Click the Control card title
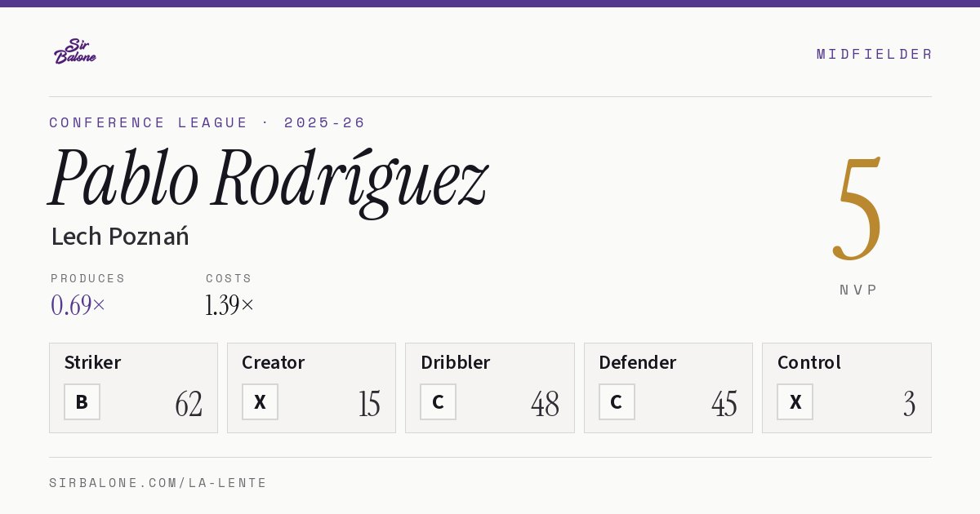Screen dimensions: 980x514 pyautogui.click(x=809, y=362)
